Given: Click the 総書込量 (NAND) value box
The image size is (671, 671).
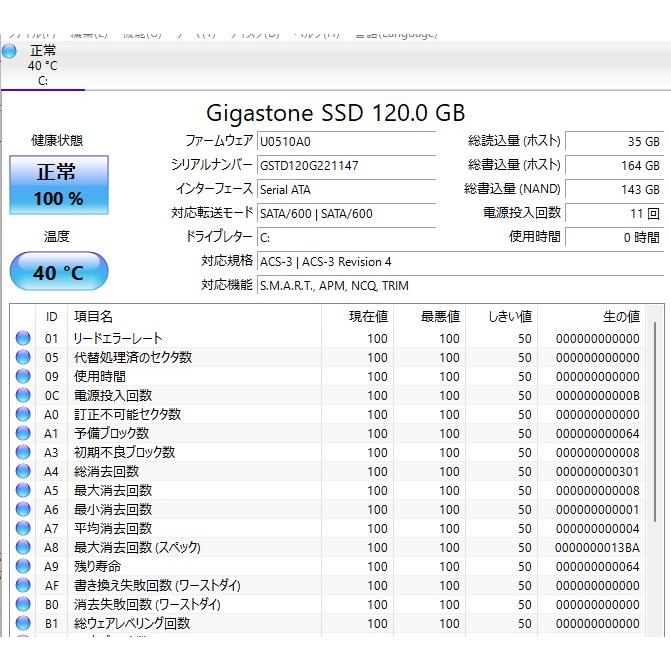Looking at the screenshot, I should (x=615, y=189).
